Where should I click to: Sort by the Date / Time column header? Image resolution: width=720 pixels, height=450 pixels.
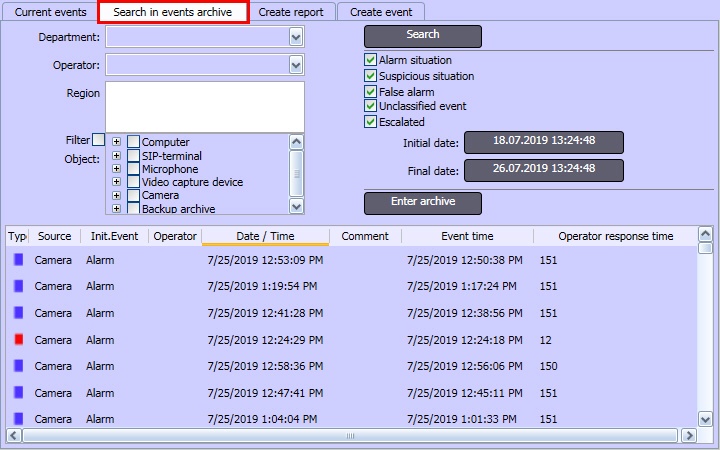click(x=265, y=236)
